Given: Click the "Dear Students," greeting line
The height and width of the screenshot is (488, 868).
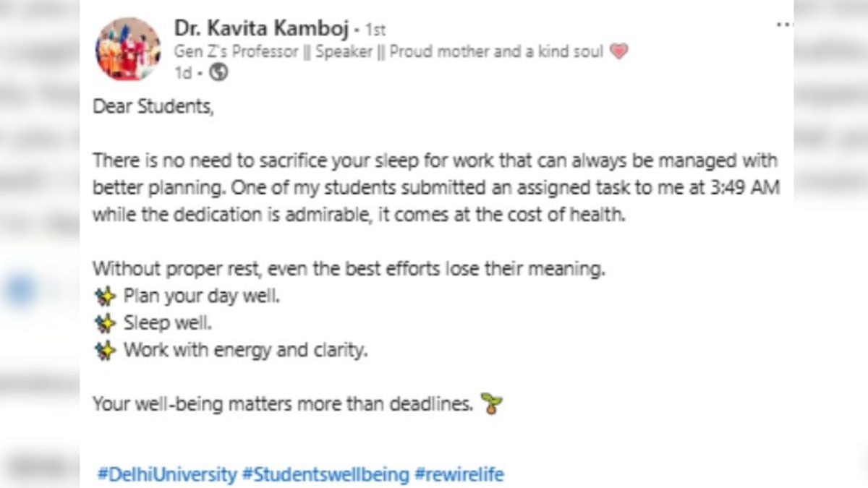Looking at the screenshot, I should (x=153, y=108).
